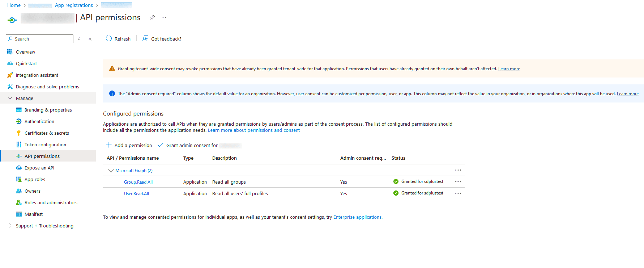Open the ellipsis menu next to page title

(164, 17)
